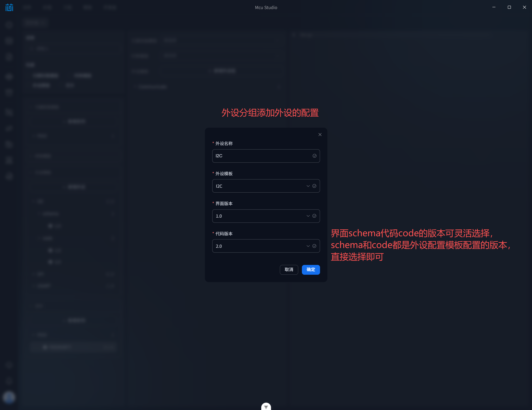Click the Mcu Studio logo icon
The image size is (532, 410).
pos(9,7)
